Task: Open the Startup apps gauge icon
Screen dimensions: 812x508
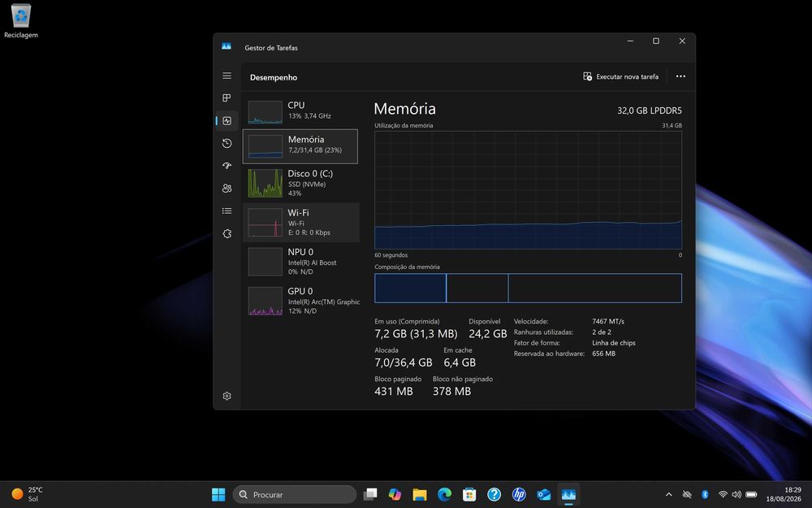Action: [227, 166]
